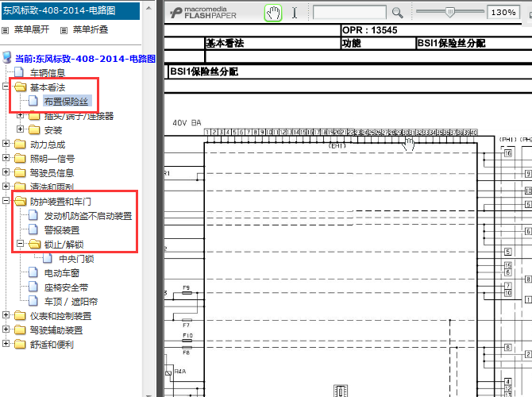Open the 布置保险丝 document
Screen dimensions: 532x397
(67, 101)
